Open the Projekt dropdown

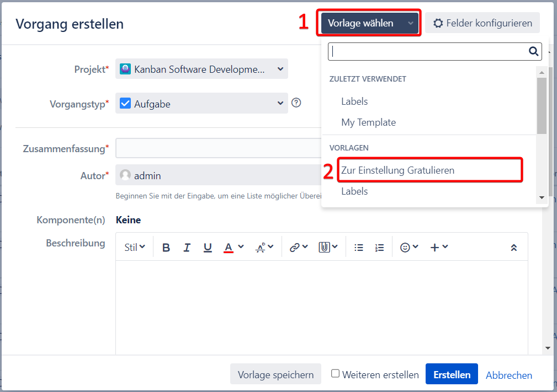click(201, 69)
